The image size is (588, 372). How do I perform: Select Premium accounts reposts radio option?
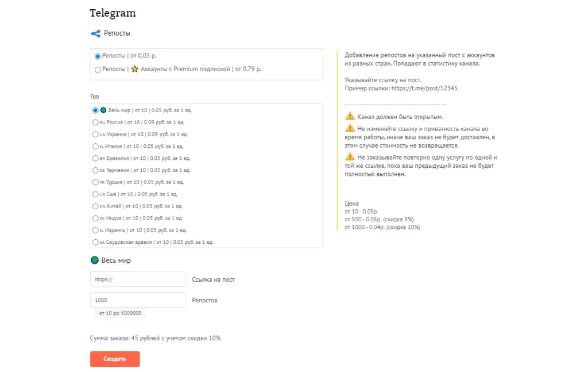click(98, 70)
